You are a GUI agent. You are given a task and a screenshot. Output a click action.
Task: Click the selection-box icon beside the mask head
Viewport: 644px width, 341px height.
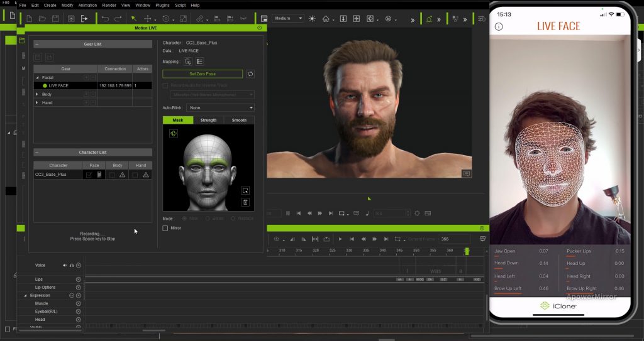(x=245, y=190)
